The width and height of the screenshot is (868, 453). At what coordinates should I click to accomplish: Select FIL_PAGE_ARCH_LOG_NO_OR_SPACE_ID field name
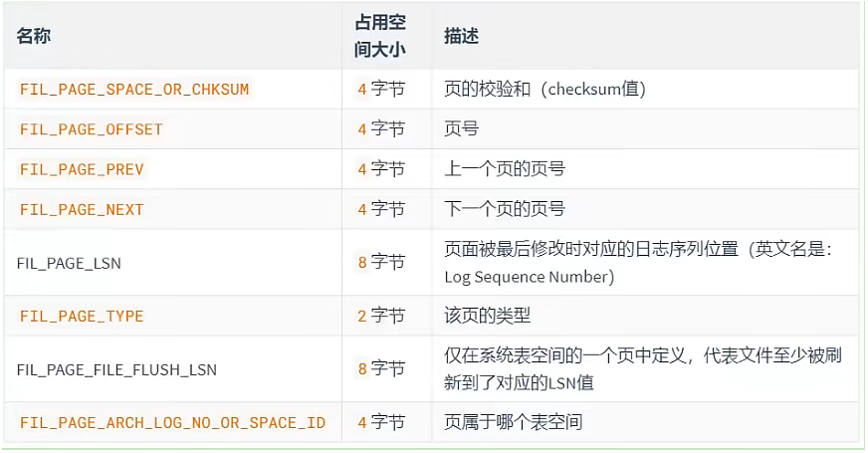click(x=173, y=423)
